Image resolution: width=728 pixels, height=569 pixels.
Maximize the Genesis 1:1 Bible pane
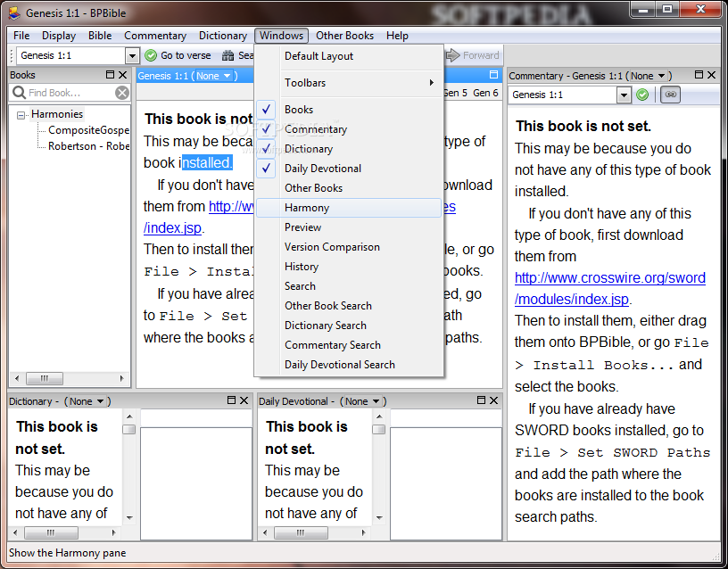coord(493,75)
